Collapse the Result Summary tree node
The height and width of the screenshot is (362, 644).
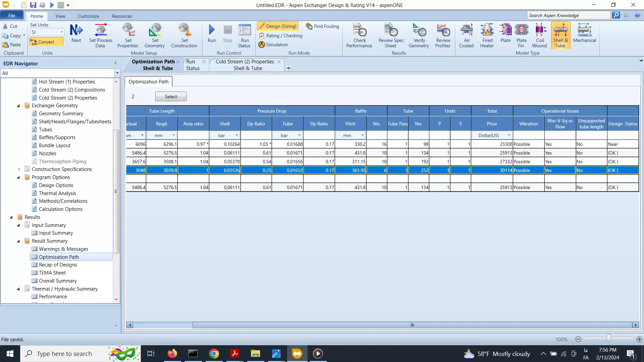(x=18, y=241)
